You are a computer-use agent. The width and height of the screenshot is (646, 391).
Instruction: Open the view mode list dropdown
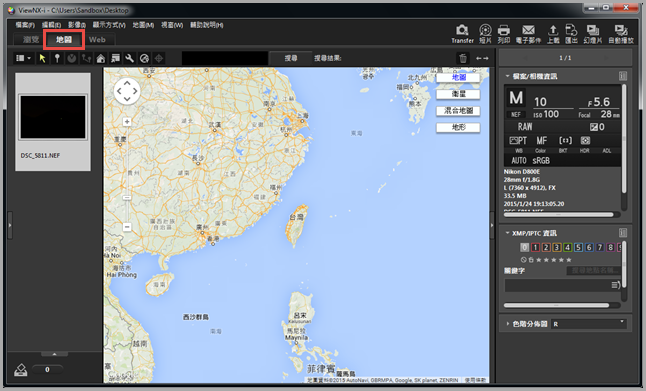pos(23,59)
